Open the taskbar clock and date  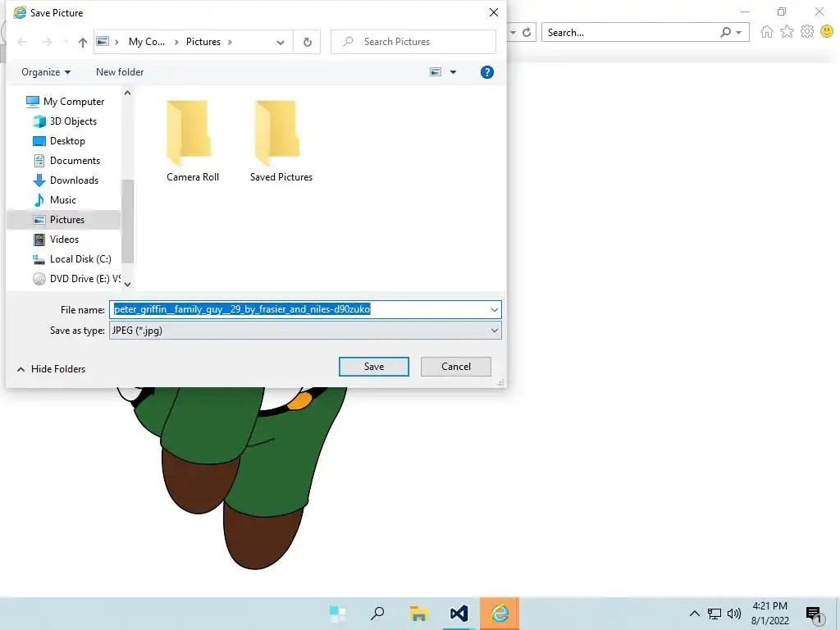click(x=770, y=614)
